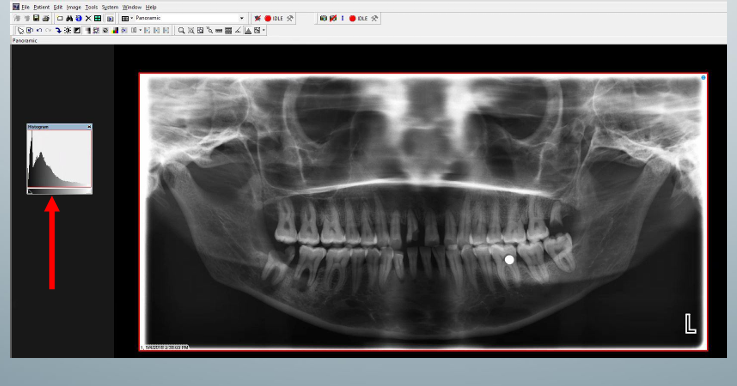Viewport: 737px width, 386px height.
Task: Click the Save floppy disk icon
Action: coord(36,18)
